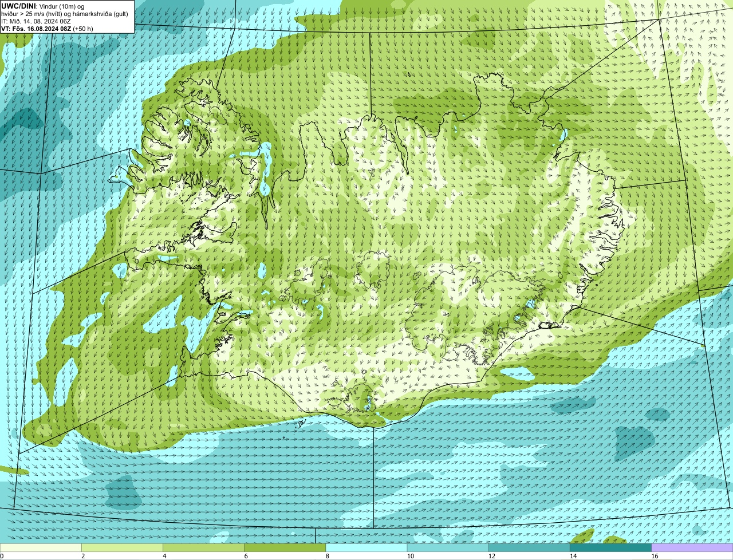The width and height of the screenshot is (733, 560).
Task: Click the scale label '8'
Action: 328,556
